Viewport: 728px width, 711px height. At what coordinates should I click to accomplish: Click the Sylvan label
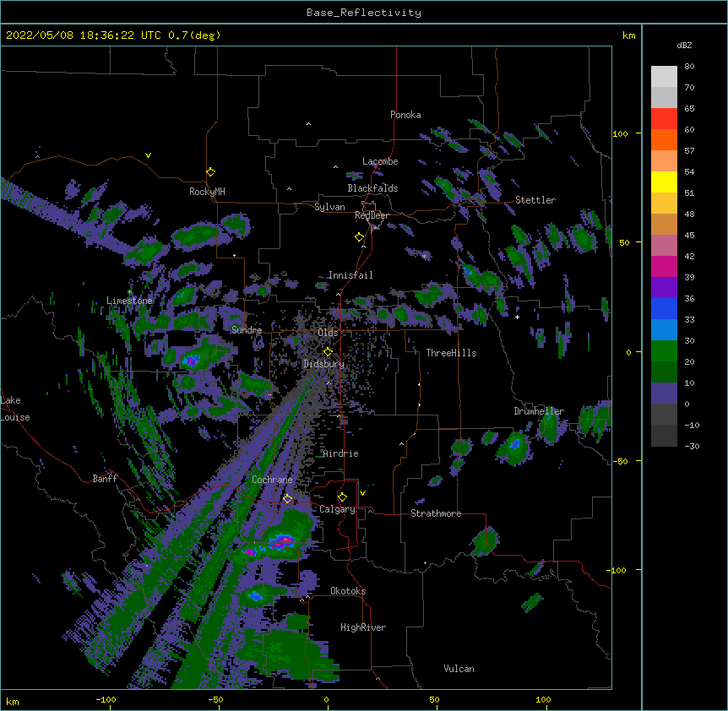(329, 207)
